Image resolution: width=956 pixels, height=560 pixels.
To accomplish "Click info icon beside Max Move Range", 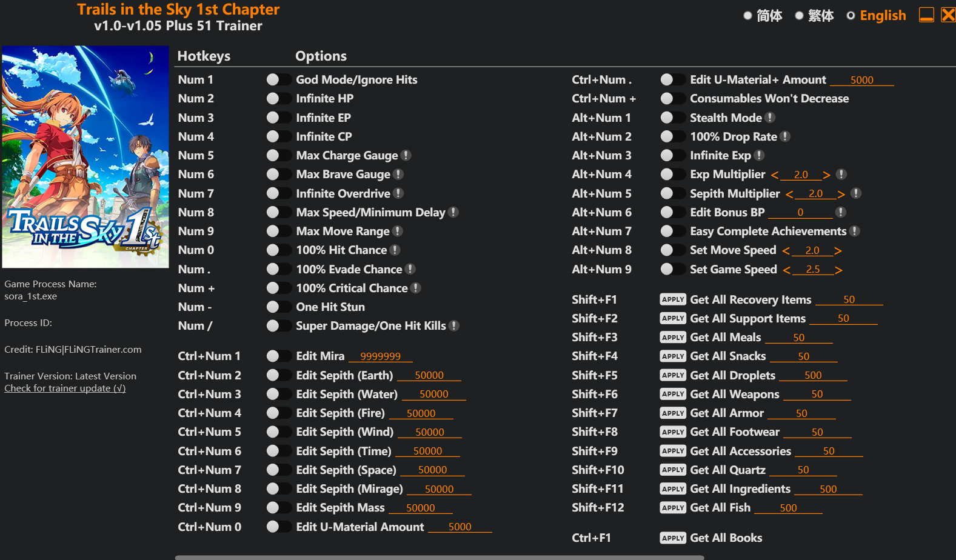I will tap(398, 231).
